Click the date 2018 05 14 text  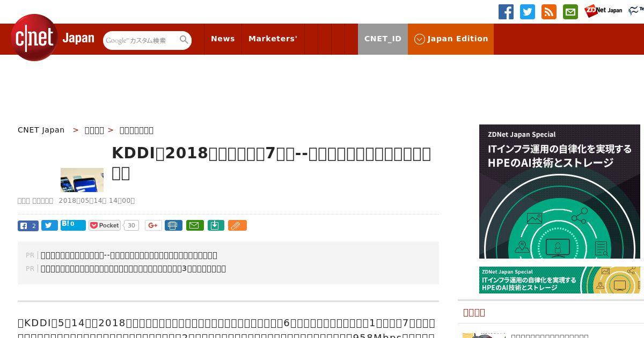(97, 201)
